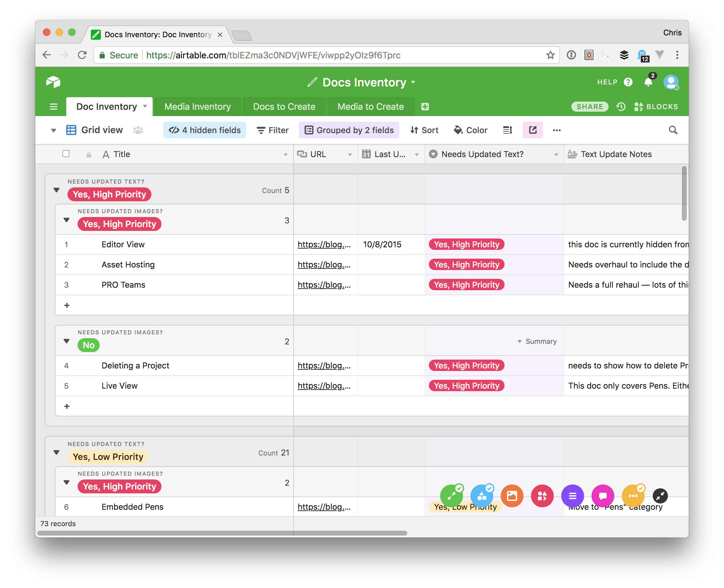Bookmark page with the star icon

(x=550, y=55)
